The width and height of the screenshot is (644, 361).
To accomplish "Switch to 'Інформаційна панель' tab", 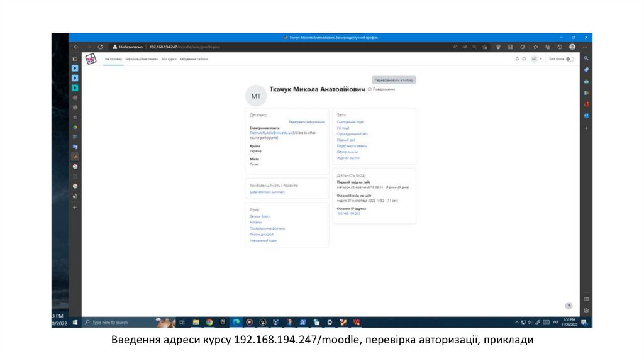I will coord(142,59).
